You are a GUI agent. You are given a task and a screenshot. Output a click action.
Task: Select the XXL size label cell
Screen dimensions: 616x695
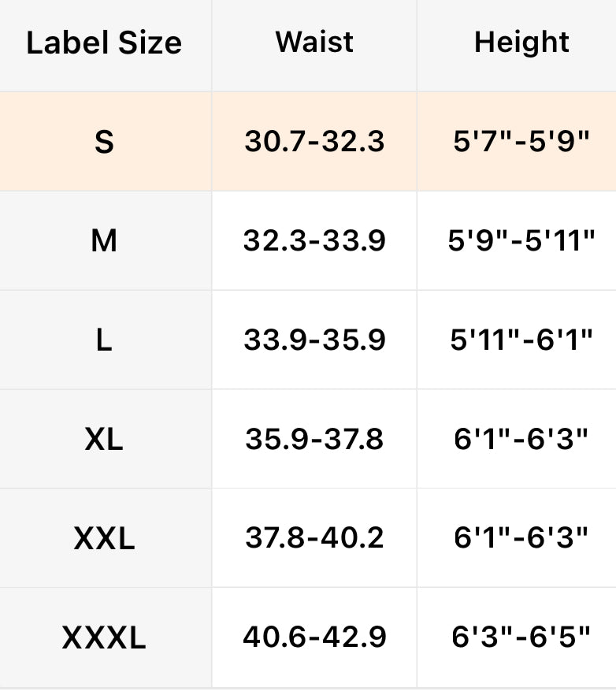tap(104, 539)
